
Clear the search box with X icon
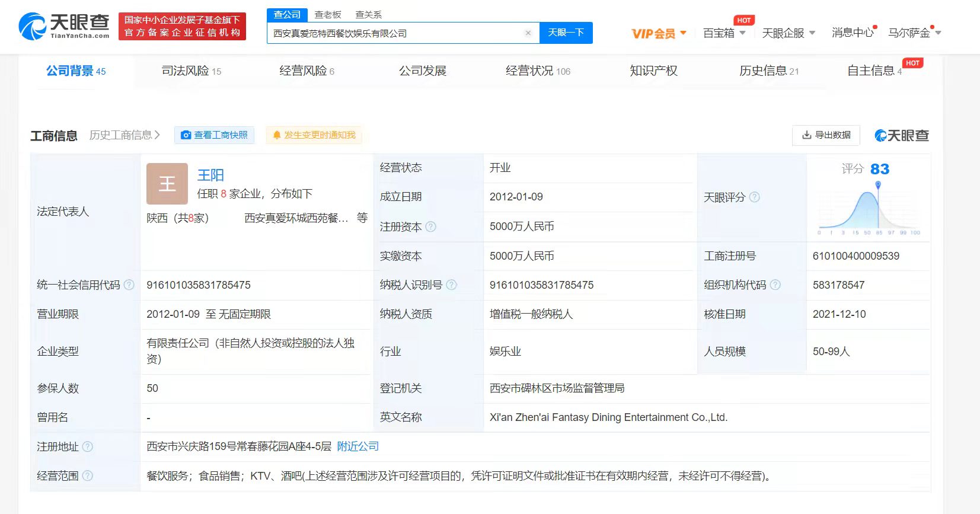[528, 33]
